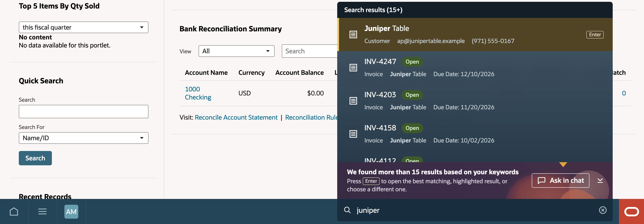This screenshot has height=224, width=644.
Task: Focus the Quick Search text field
Action: [x=83, y=112]
